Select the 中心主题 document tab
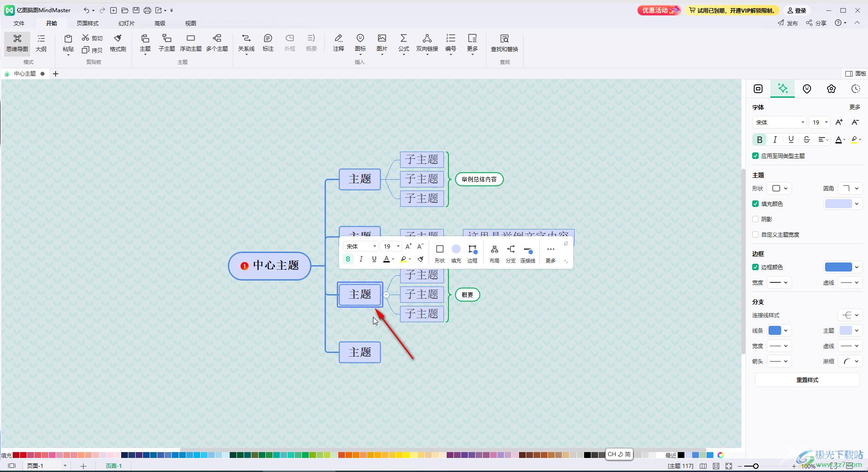This screenshot has width=868, height=472. (25, 73)
